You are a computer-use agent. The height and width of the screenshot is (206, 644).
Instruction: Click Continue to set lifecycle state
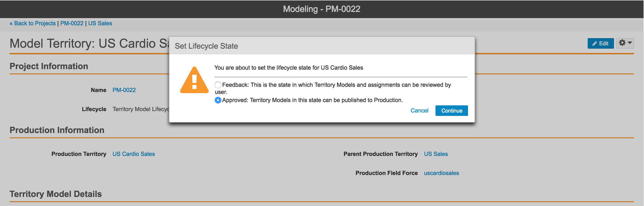[x=452, y=110]
